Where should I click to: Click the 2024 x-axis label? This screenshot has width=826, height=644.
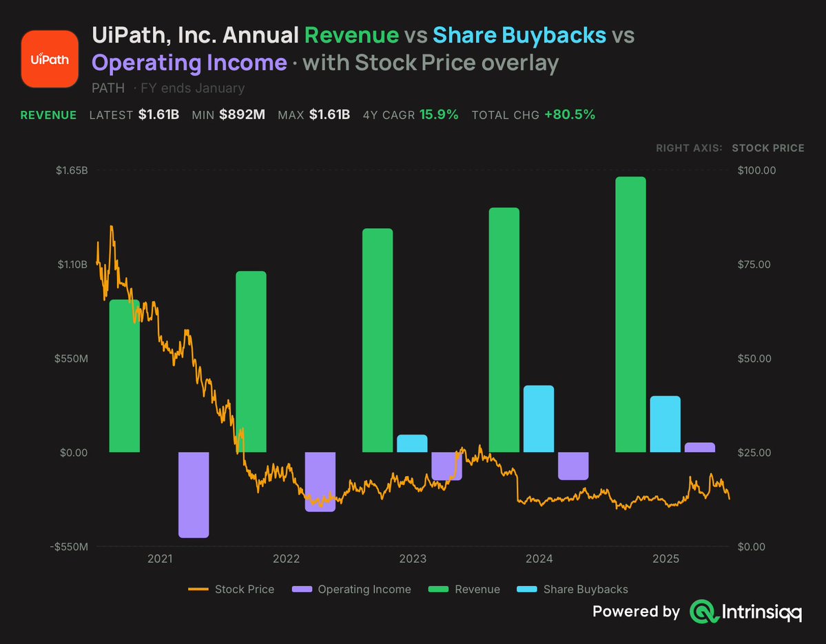click(539, 559)
